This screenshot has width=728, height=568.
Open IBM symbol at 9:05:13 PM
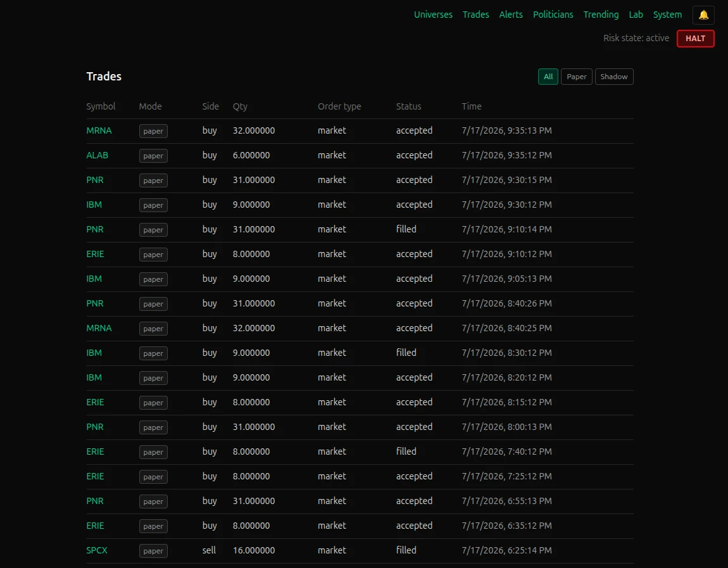coord(94,279)
